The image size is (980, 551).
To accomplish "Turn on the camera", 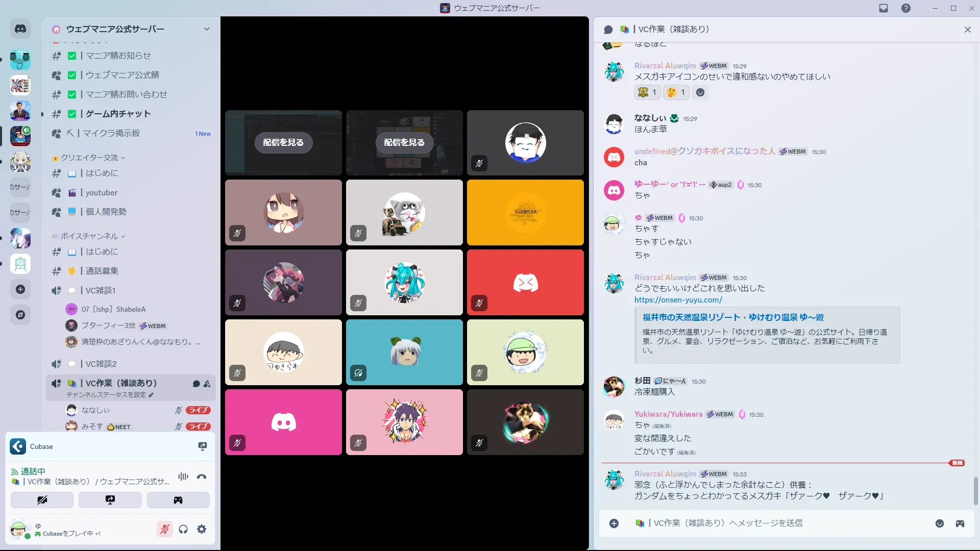I will 42,500.
